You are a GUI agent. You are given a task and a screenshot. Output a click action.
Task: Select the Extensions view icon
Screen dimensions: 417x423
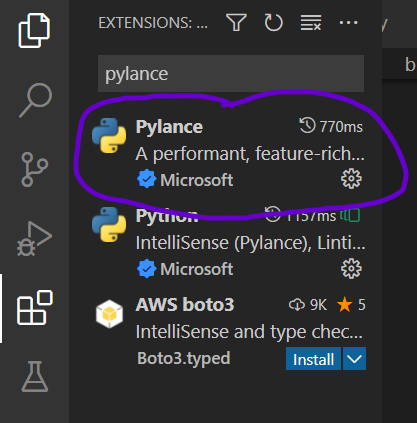(x=35, y=307)
